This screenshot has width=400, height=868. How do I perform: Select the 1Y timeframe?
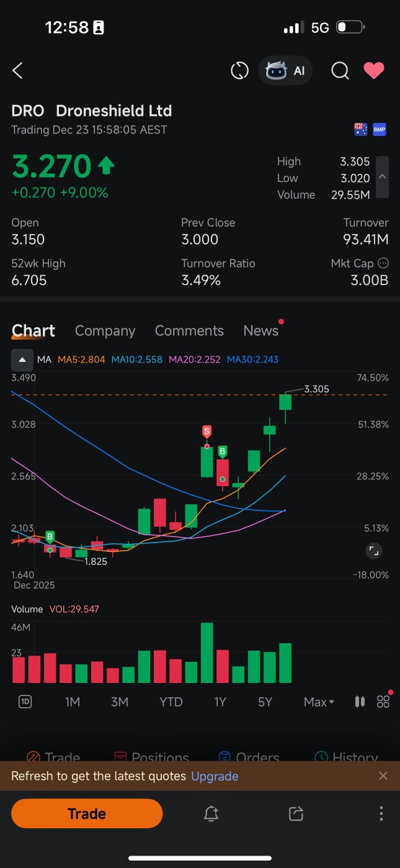pos(220,702)
